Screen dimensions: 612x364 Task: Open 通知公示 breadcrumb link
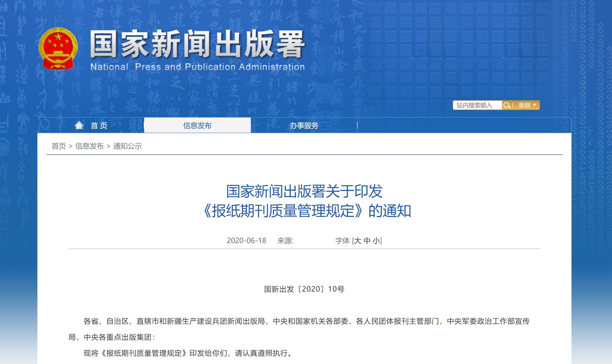(x=128, y=146)
